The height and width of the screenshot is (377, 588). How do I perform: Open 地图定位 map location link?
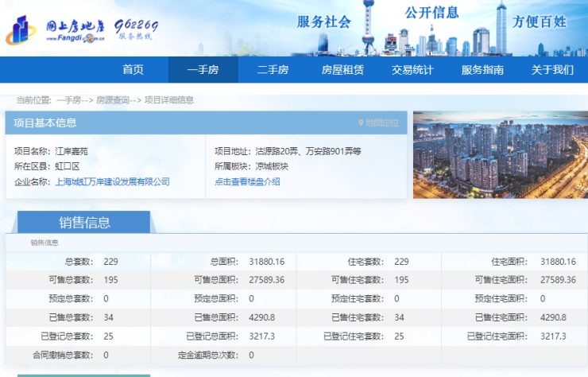[382, 123]
